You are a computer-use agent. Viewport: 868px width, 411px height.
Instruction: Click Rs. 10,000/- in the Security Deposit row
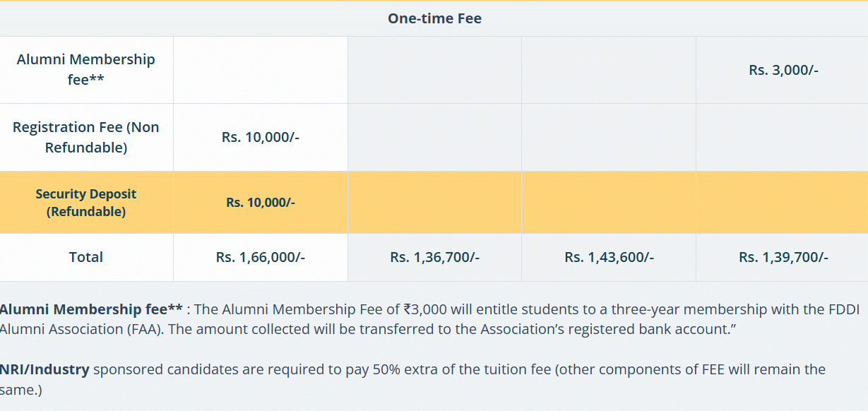261,203
